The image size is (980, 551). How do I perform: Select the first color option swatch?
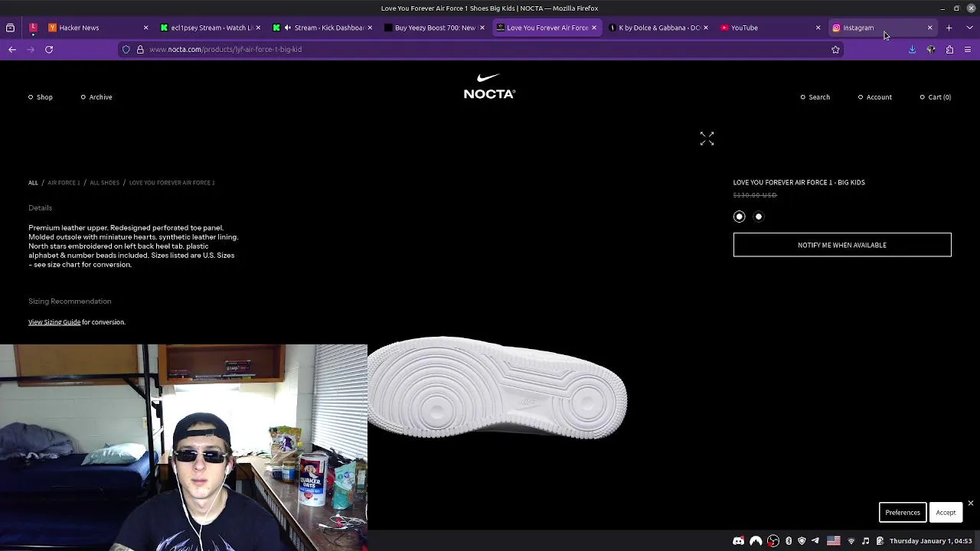[x=739, y=217]
